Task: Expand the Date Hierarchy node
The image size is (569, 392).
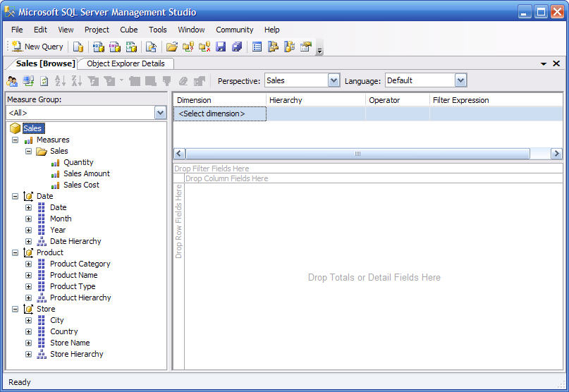Action: pyautogui.click(x=28, y=241)
